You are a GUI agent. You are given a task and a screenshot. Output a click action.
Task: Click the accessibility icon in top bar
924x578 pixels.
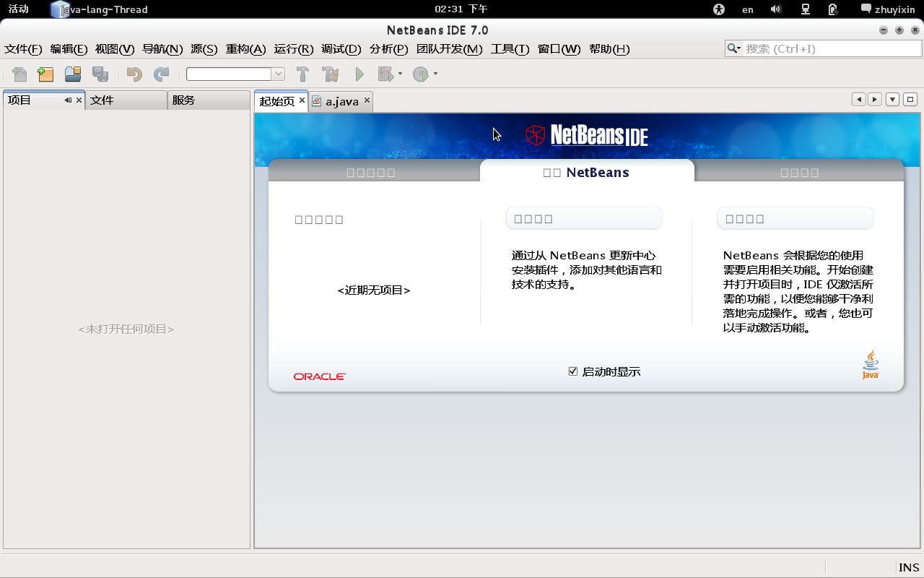[x=718, y=9]
